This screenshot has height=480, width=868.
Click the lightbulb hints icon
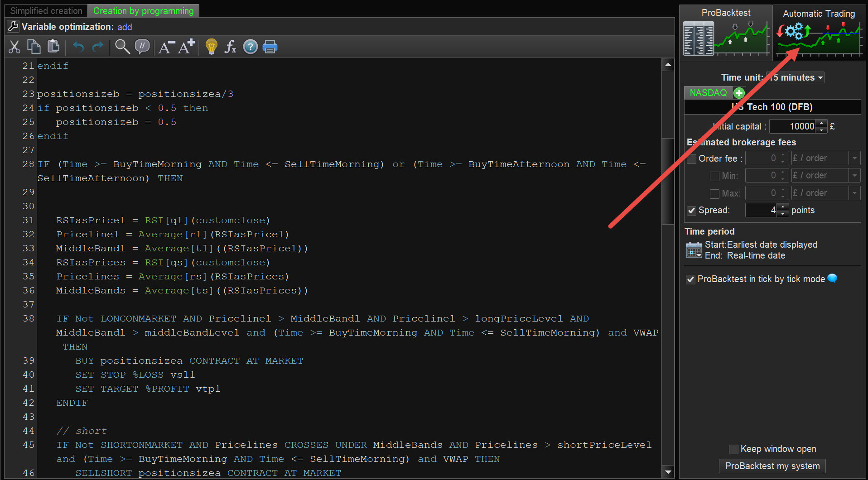coord(211,47)
